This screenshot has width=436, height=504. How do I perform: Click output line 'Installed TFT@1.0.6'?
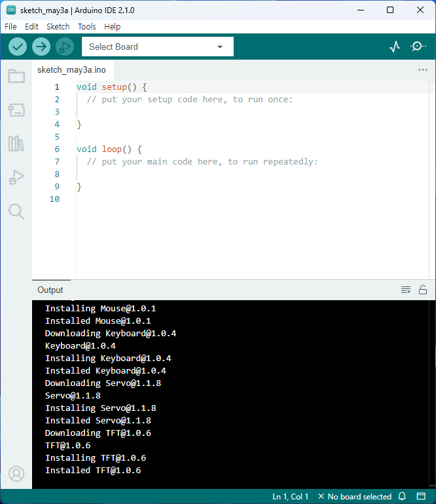(93, 471)
